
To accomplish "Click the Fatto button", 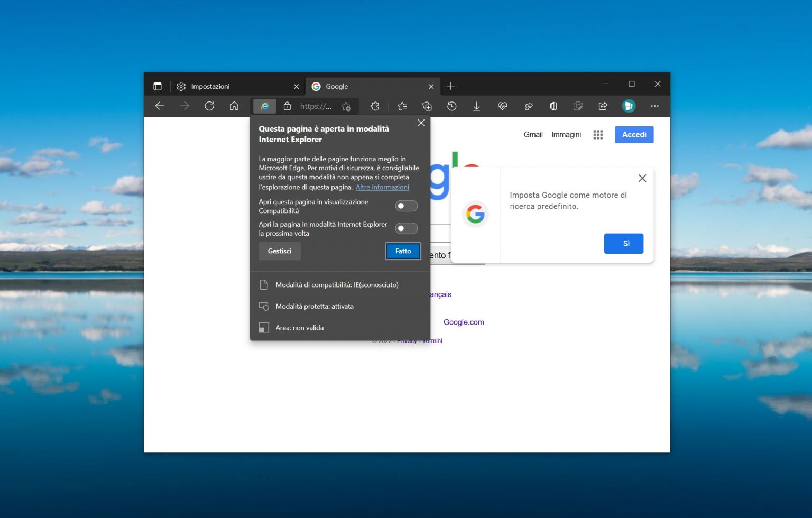I will [x=403, y=251].
